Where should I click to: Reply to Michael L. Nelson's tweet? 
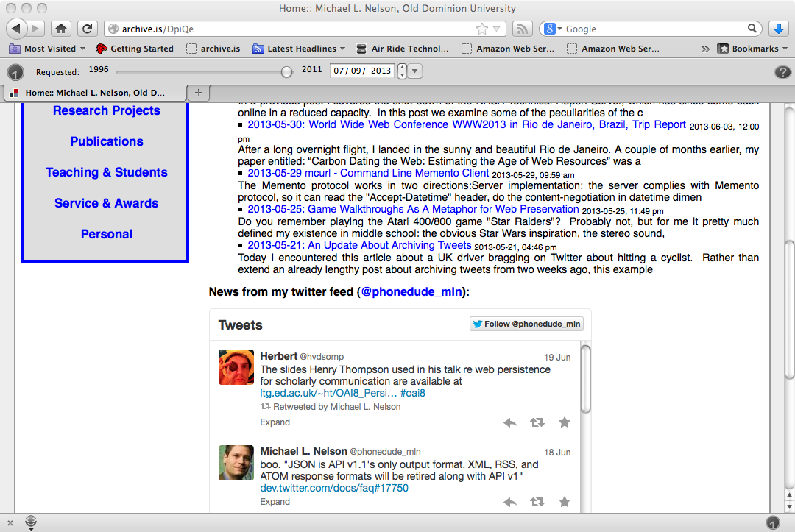(x=510, y=502)
